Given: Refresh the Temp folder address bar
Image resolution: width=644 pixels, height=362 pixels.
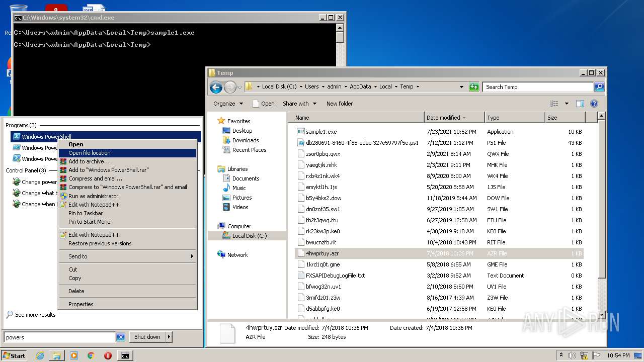Looking at the screenshot, I should 474,87.
